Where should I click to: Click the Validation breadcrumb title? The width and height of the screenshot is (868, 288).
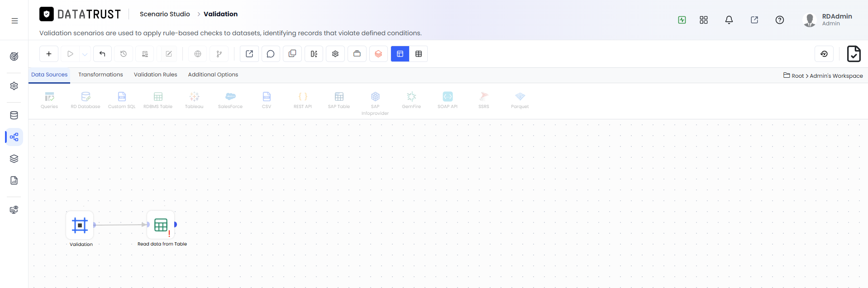[220, 14]
